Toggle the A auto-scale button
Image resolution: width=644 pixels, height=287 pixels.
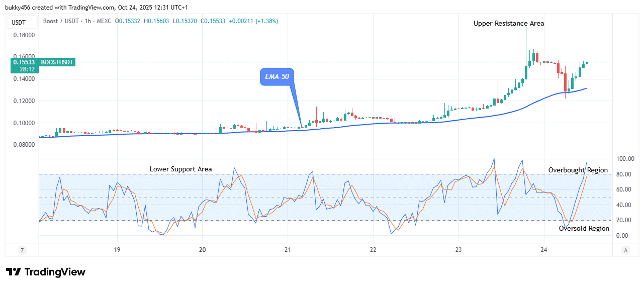(x=625, y=250)
